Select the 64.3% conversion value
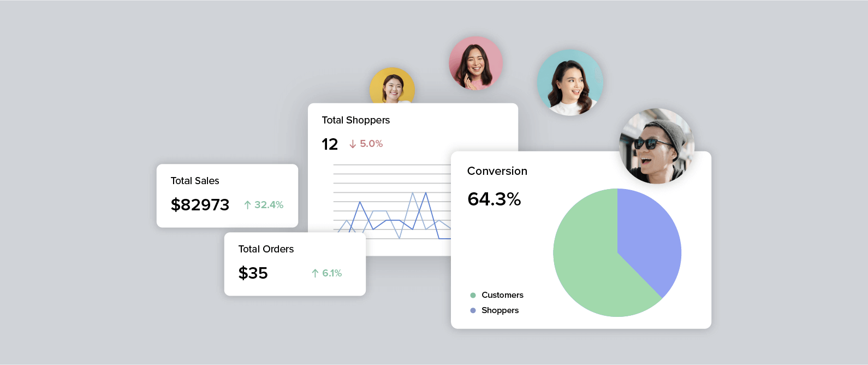The width and height of the screenshot is (868, 365). pyautogui.click(x=494, y=199)
